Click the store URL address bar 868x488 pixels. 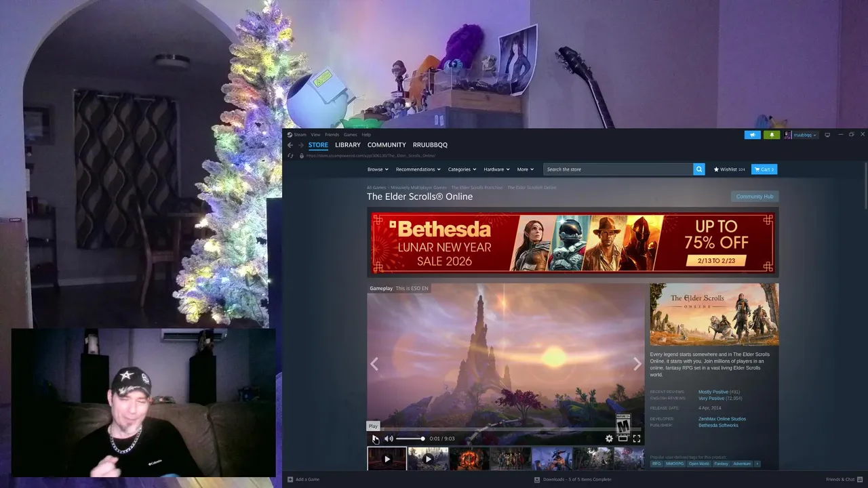pos(371,156)
